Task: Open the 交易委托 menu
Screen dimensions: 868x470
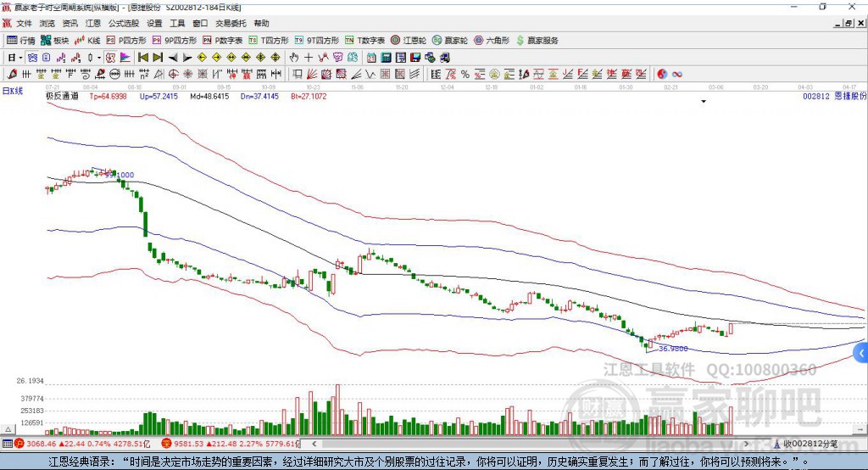Action: click(231, 23)
